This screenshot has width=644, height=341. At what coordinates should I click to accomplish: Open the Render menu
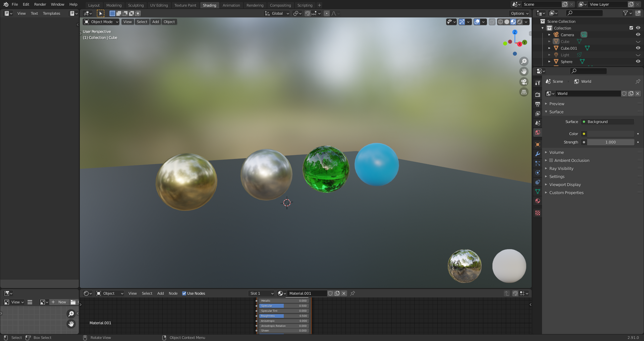pos(40,4)
